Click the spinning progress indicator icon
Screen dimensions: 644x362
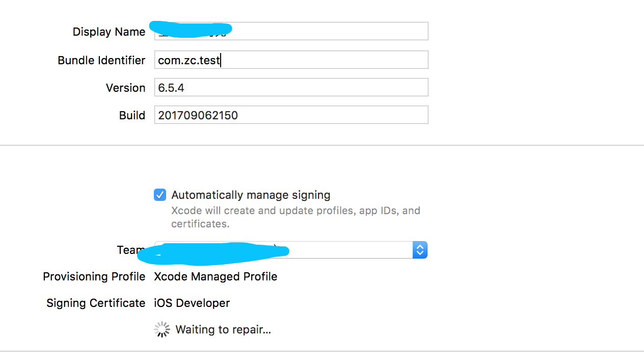coord(162,329)
